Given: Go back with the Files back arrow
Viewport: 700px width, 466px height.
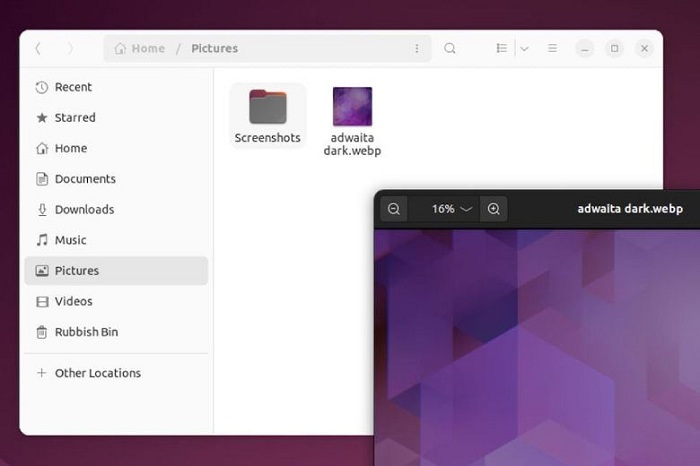Looking at the screenshot, I should pos(38,48).
